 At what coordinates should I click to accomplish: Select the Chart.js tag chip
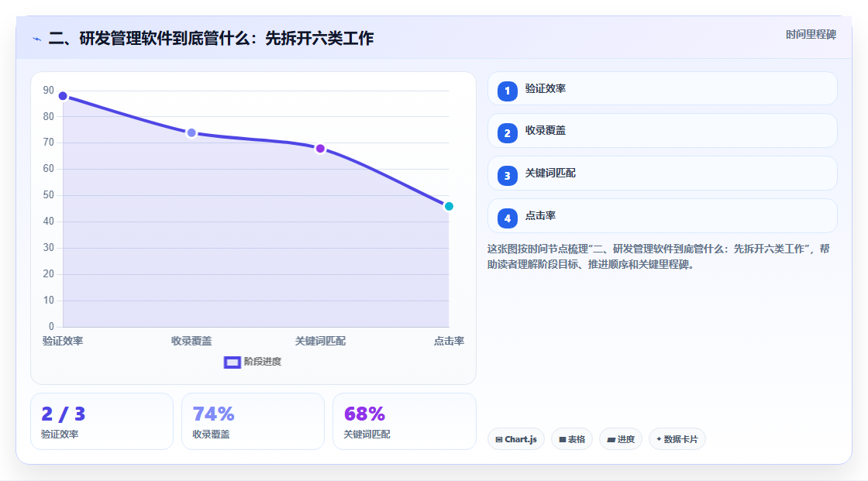[516, 439]
